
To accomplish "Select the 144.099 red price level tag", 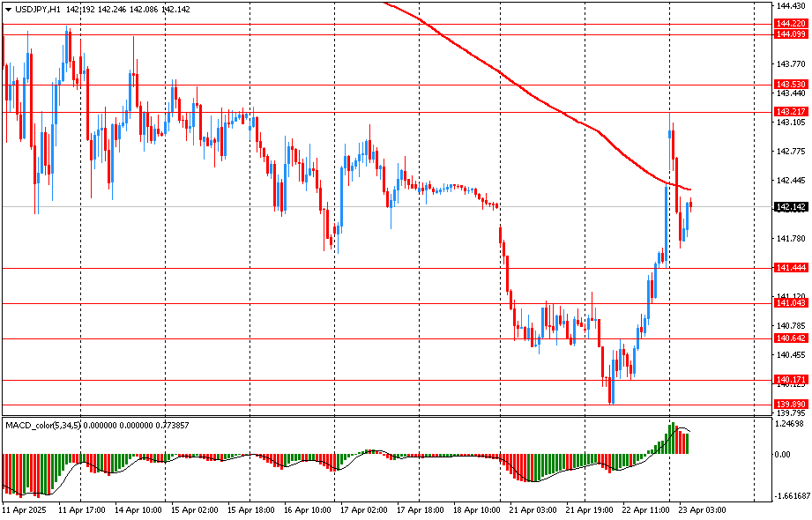I will (789, 34).
